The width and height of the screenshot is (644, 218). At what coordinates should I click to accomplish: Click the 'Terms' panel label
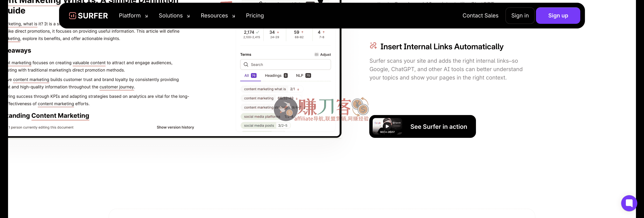tap(246, 54)
